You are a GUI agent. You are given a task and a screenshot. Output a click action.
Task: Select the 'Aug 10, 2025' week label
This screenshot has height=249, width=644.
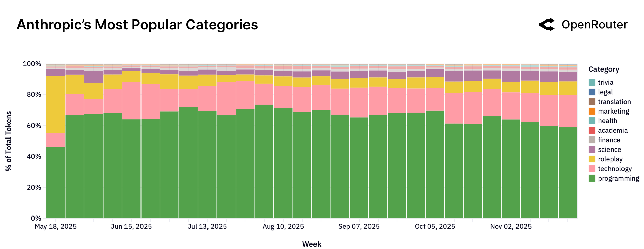pyautogui.click(x=283, y=227)
